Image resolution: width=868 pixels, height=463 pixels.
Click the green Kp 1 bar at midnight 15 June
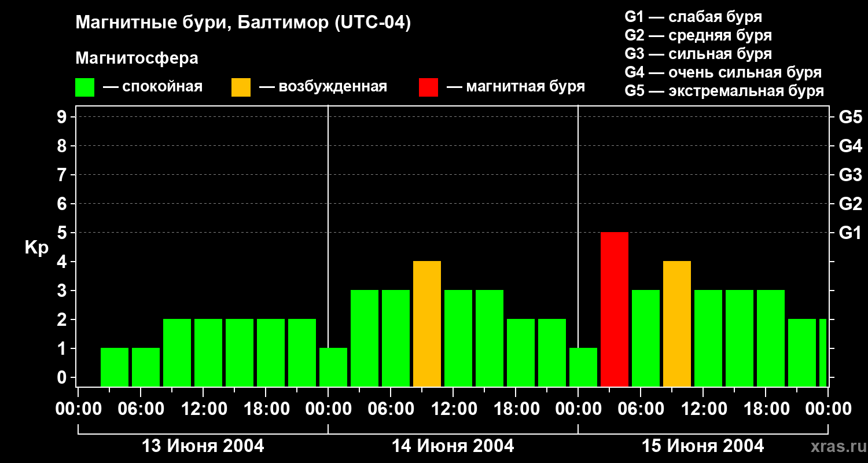[583, 367]
